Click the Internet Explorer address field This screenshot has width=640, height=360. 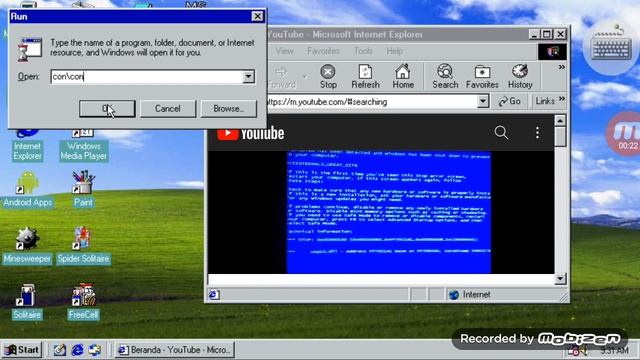click(x=371, y=101)
